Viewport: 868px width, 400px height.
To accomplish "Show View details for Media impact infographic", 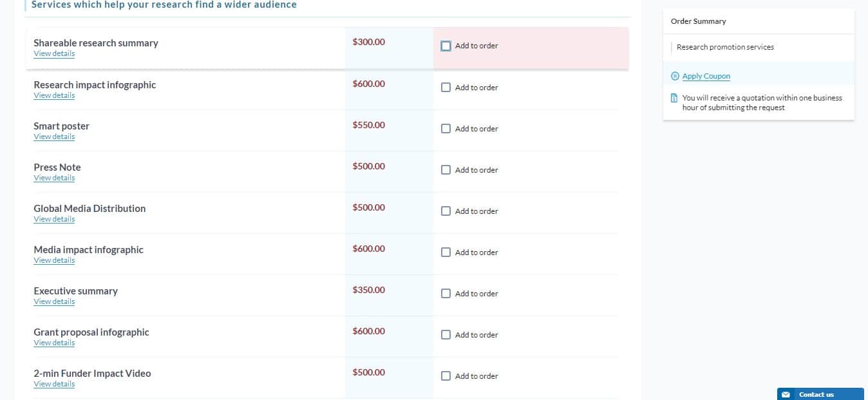I will [54, 260].
